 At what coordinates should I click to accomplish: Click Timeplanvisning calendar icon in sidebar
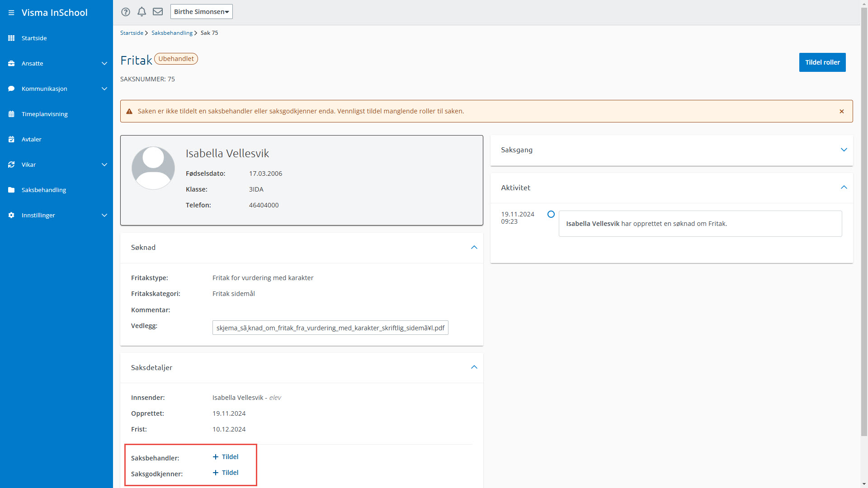pos(11,114)
